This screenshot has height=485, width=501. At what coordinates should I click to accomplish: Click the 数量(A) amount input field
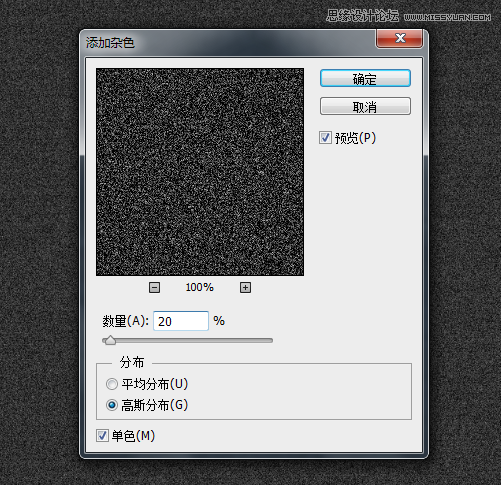(181, 321)
